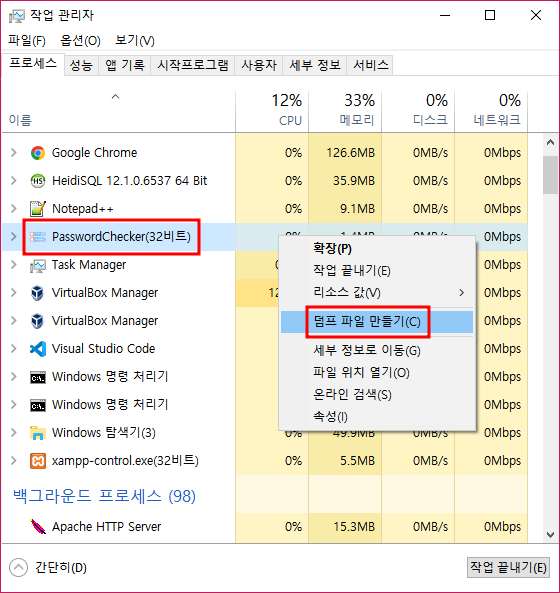Select the HeidiSQL 12.1.0.6537 64 Bit row

[265, 181]
